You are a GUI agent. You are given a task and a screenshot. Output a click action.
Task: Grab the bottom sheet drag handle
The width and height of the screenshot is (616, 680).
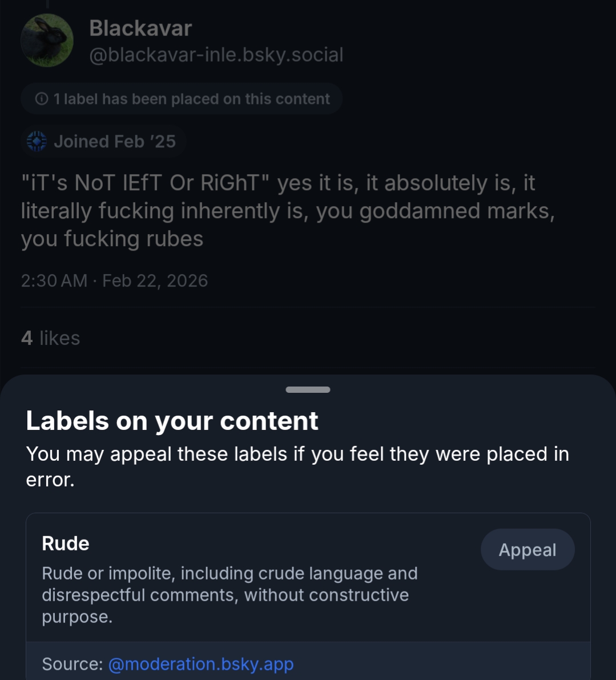[x=308, y=390]
